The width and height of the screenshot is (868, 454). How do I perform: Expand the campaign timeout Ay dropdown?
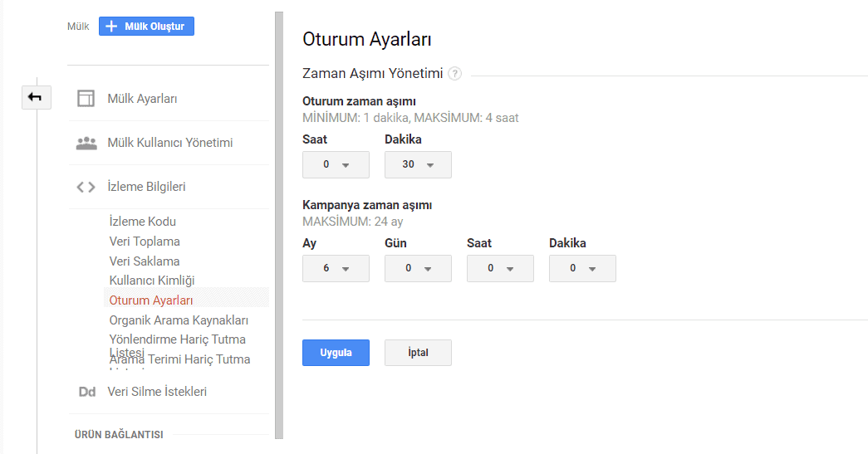pyautogui.click(x=336, y=268)
